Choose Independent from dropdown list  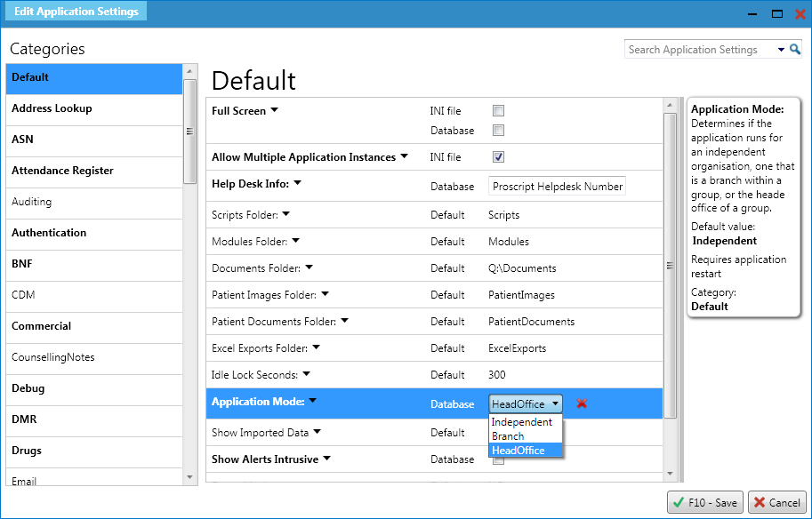525,422
